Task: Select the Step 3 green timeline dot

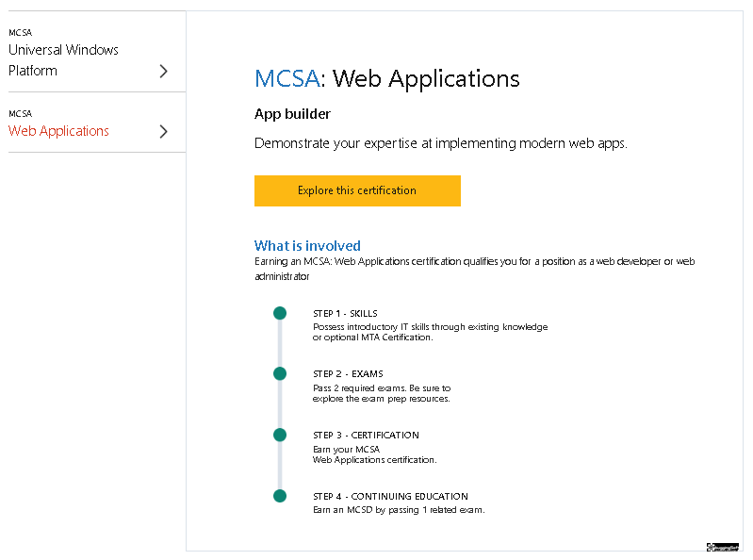Action: click(280, 436)
